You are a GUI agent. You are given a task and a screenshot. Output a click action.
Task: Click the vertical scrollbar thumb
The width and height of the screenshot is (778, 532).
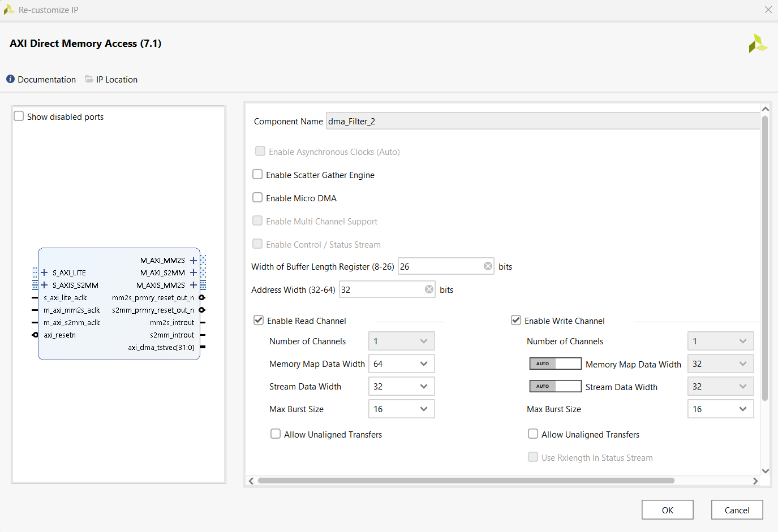tap(765, 258)
